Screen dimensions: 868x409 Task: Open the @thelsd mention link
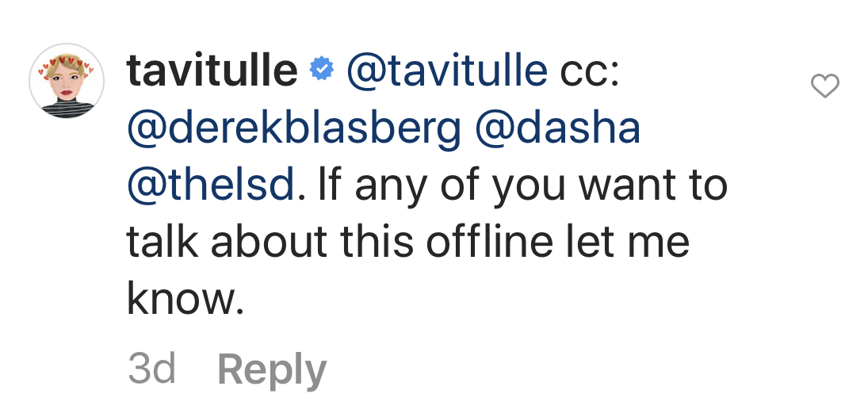tap(210, 185)
